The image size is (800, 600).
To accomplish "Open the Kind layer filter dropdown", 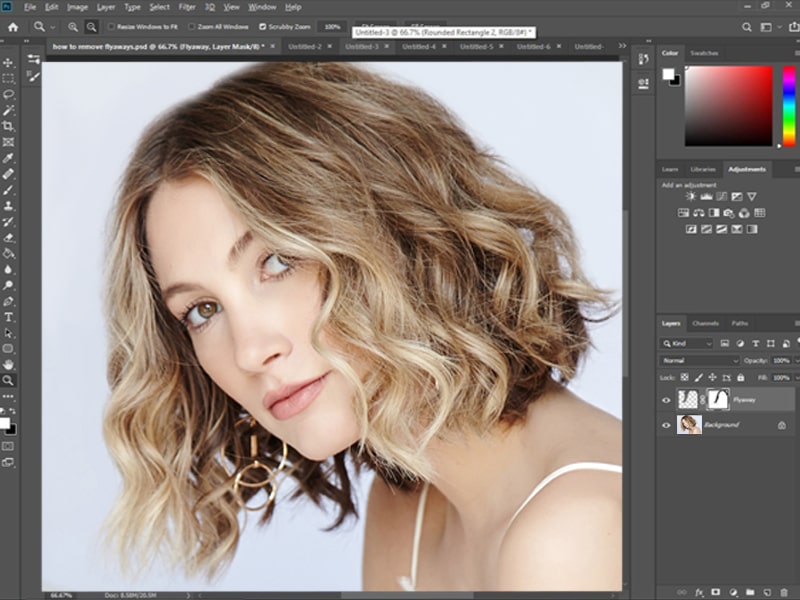I will click(x=686, y=343).
